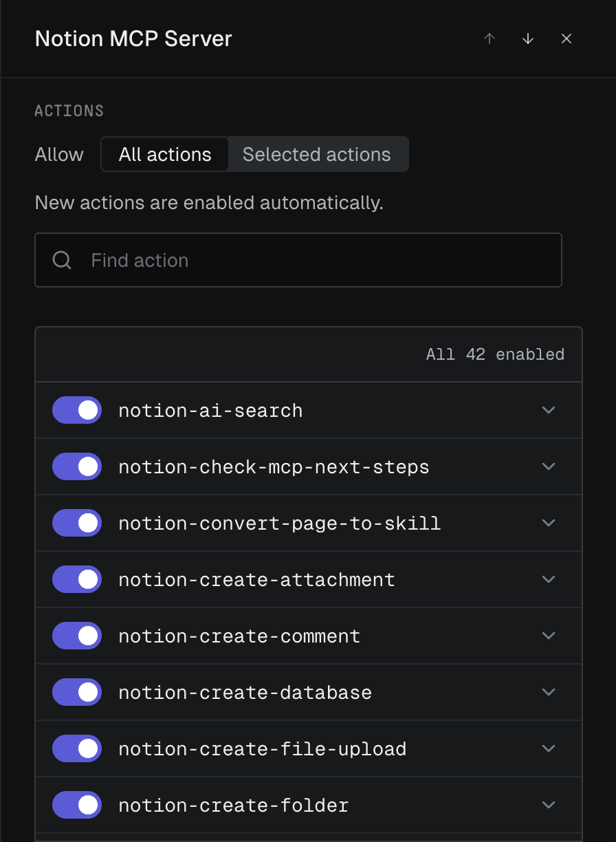This screenshot has width=616, height=842.
Task: Go to previous item with up arrow
Action: [489, 39]
